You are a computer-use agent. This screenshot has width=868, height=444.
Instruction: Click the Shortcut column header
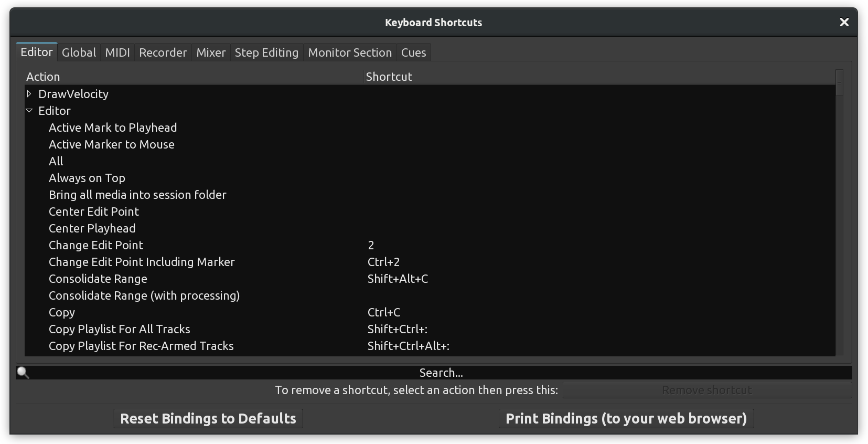(x=599, y=77)
